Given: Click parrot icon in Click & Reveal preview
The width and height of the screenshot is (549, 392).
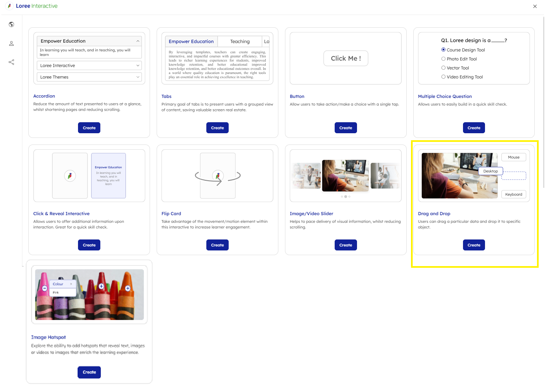Looking at the screenshot, I should pyautogui.click(x=70, y=176).
